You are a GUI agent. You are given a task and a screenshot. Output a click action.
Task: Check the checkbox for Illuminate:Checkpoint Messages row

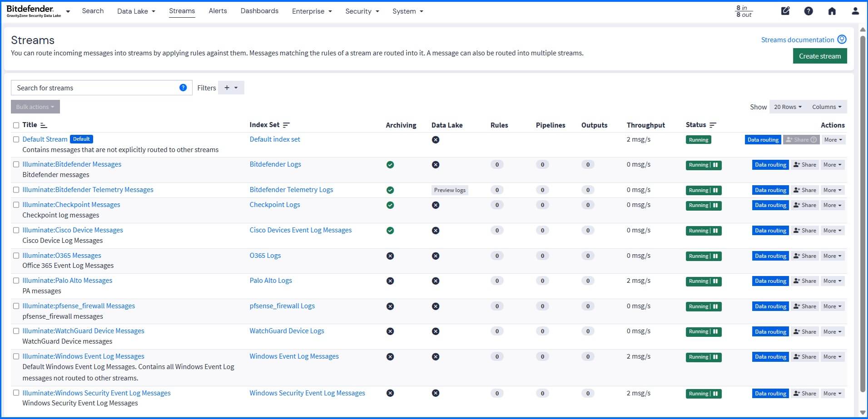click(x=16, y=205)
